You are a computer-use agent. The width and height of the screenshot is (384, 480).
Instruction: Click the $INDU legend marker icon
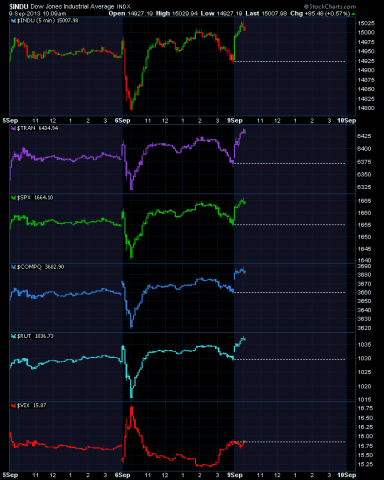coord(13,21)
